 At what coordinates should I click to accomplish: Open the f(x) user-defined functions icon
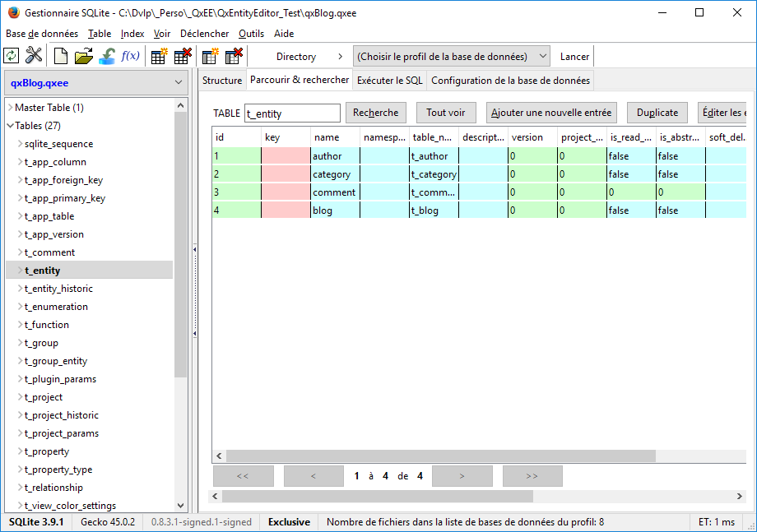130,56
